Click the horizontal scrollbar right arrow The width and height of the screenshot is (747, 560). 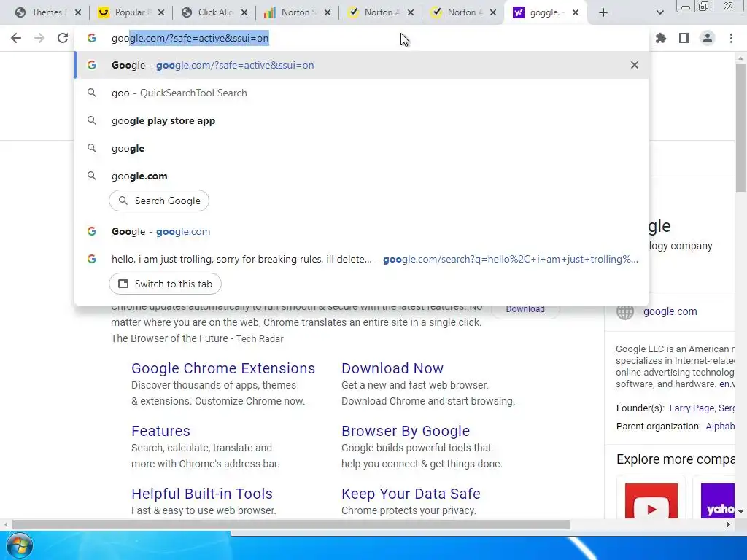coord(729,525)
